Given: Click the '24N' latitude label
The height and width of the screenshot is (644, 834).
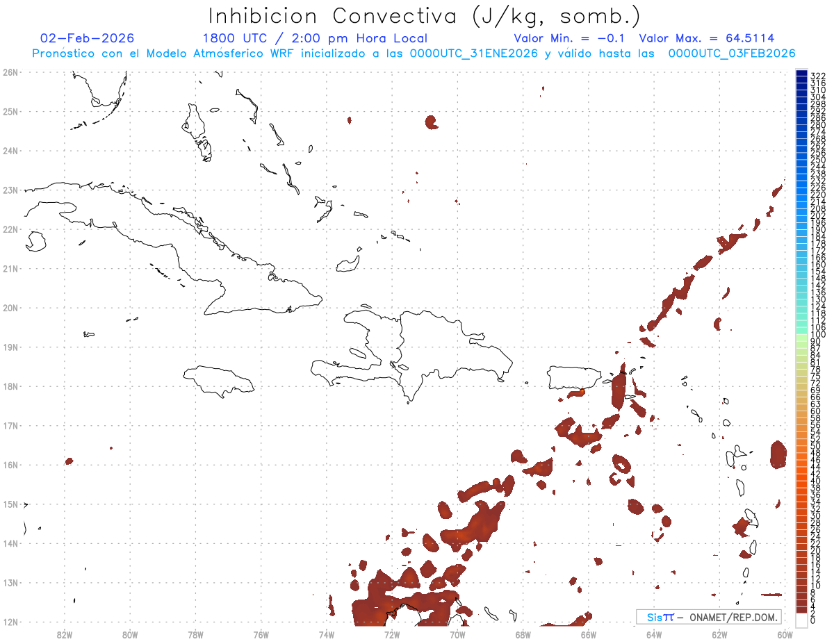Looking at the screenshot, I should click(10, 151).
